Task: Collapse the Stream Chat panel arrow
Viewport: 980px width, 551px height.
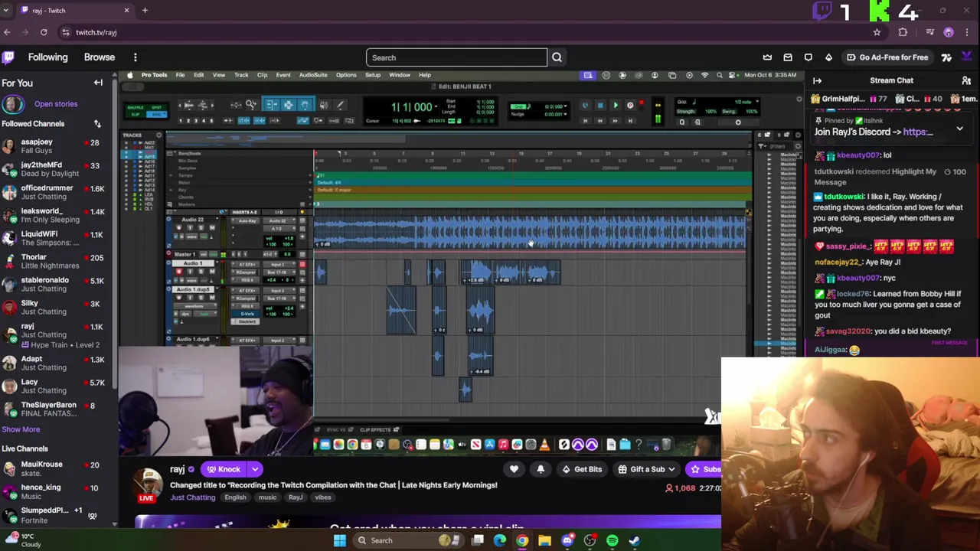Action: [817, 80]
